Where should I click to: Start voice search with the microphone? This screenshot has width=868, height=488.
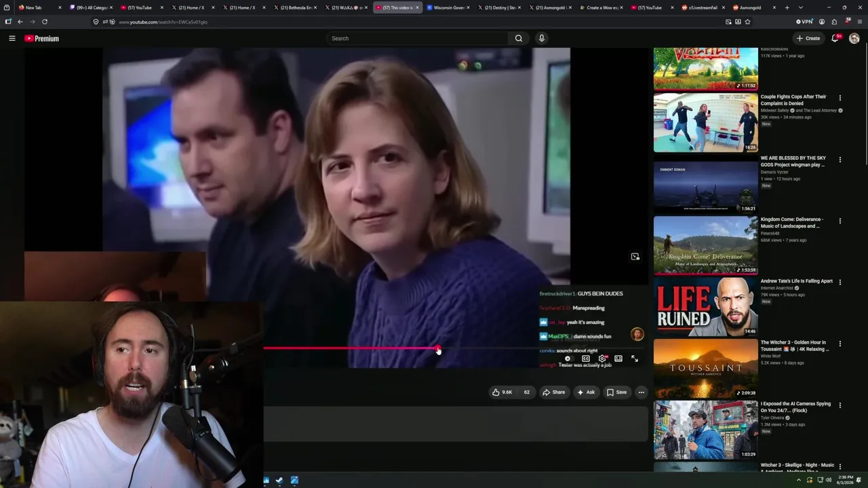point(541,39)
